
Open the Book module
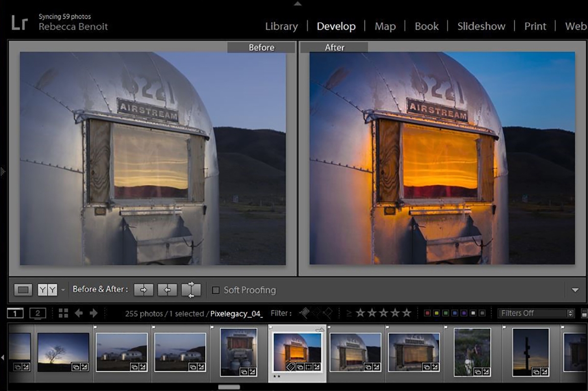426,26
